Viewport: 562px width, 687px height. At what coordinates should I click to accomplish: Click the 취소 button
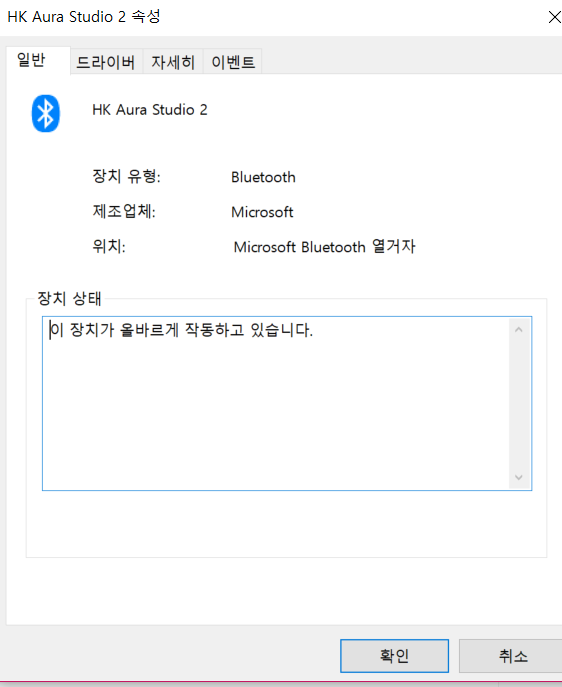pyautogui.click(x=512, y=655)
